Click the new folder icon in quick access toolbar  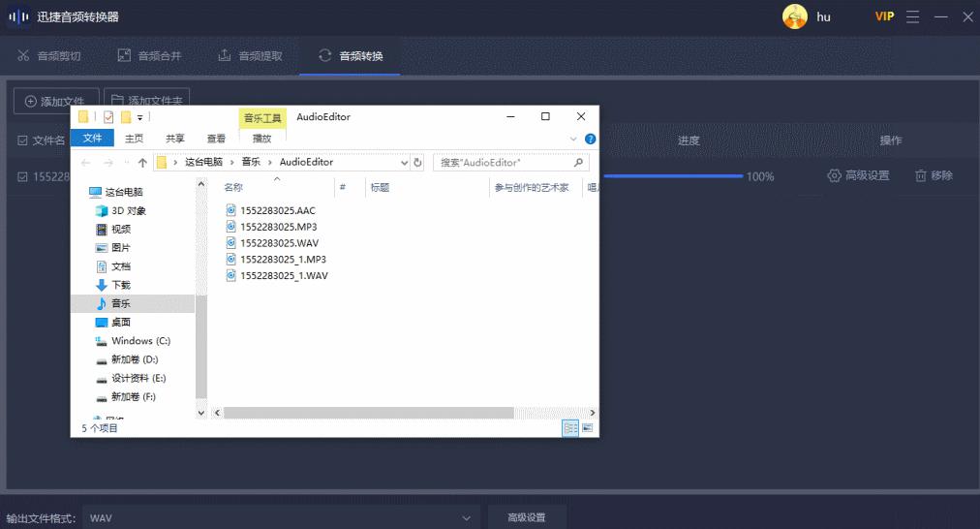tap(126, 117)
